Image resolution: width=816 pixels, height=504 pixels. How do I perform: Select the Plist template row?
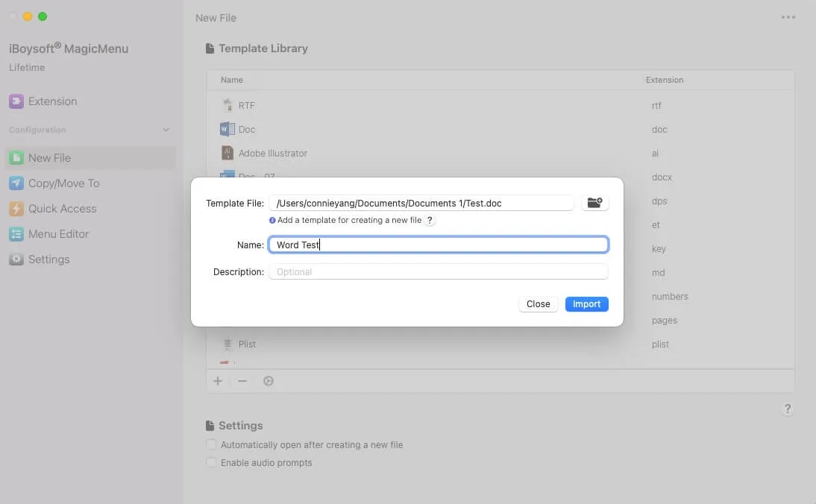coord(500,344)
